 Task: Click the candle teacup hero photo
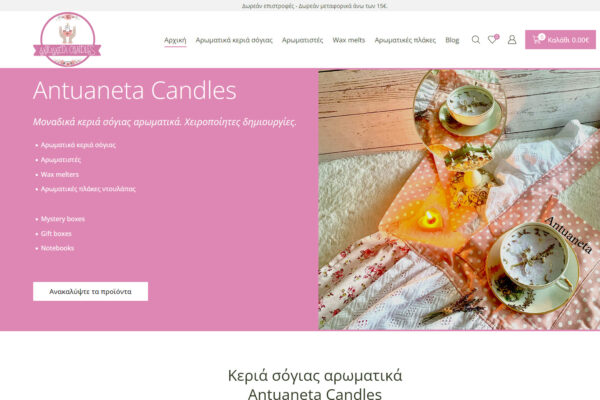pyautogui.click(x=459, y=199)
